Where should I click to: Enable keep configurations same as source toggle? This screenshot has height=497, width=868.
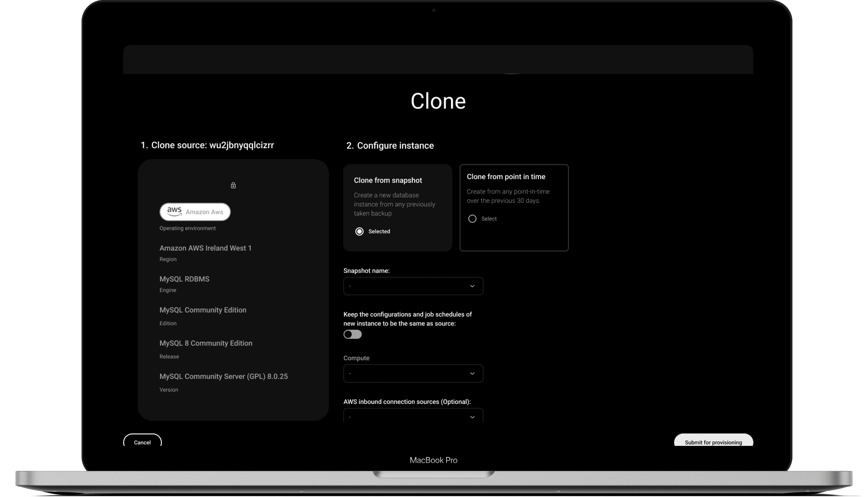(352, 335)
